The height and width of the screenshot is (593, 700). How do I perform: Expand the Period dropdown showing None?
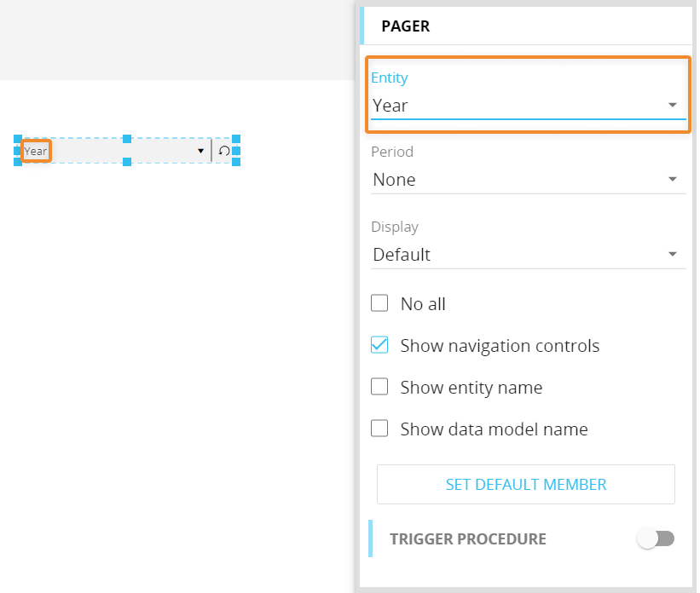528,180
